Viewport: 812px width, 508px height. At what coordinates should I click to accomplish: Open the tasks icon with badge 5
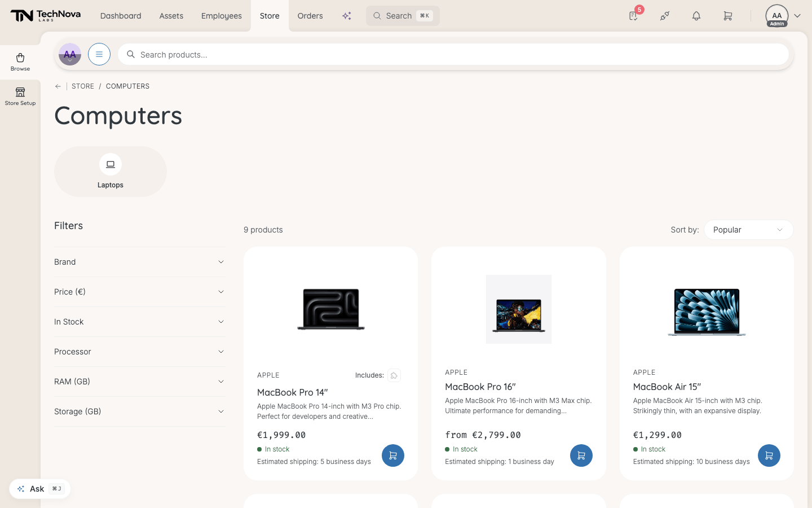(634, 16)
